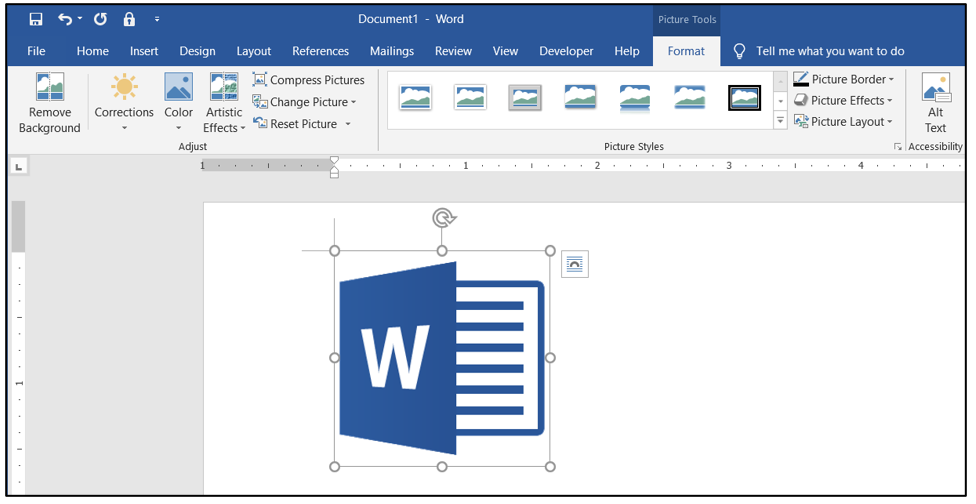Click the Tell me what you want to do box
This screenshot has width=976, height=504.
[830, 51]
